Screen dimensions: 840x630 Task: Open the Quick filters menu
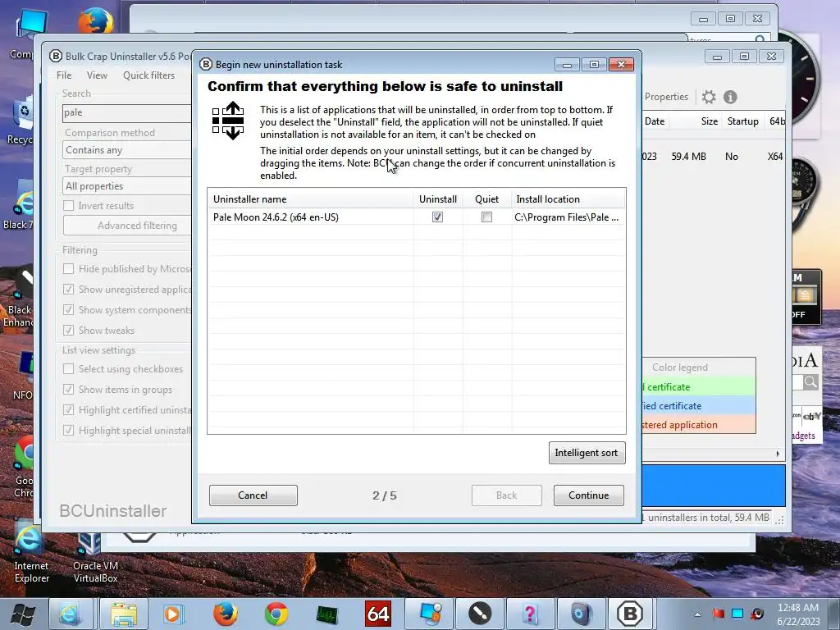[x=149, y=75]
